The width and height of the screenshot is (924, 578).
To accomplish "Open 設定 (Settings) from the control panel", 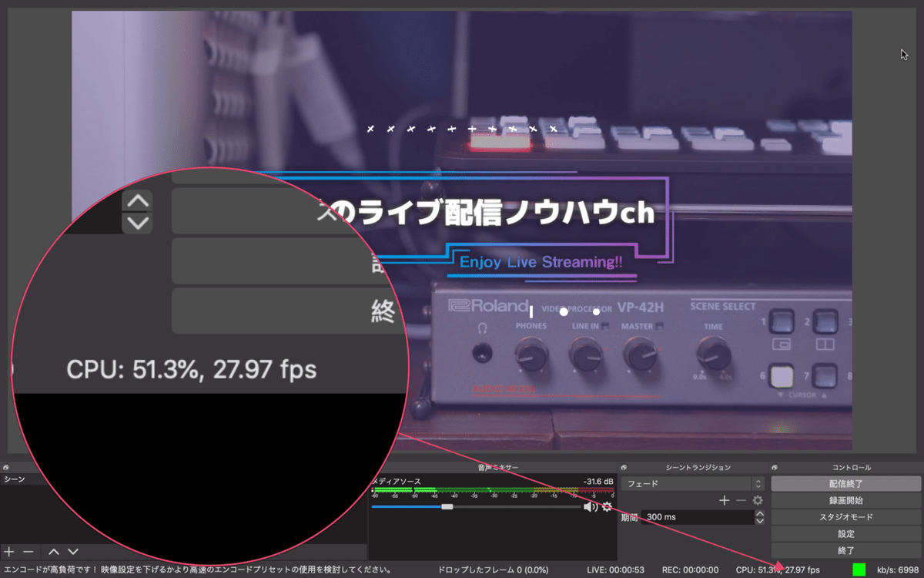I will [x=845, y=533].
